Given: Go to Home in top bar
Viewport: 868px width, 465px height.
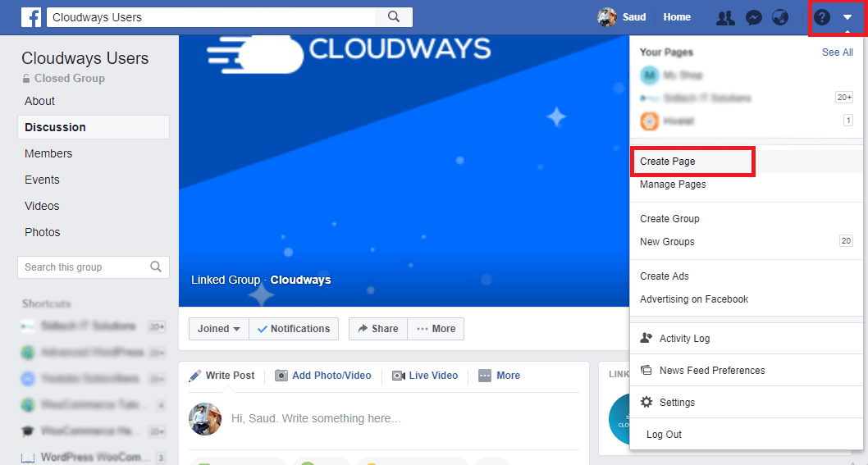Looking at the screenshot, I should [x=677, y=17].
